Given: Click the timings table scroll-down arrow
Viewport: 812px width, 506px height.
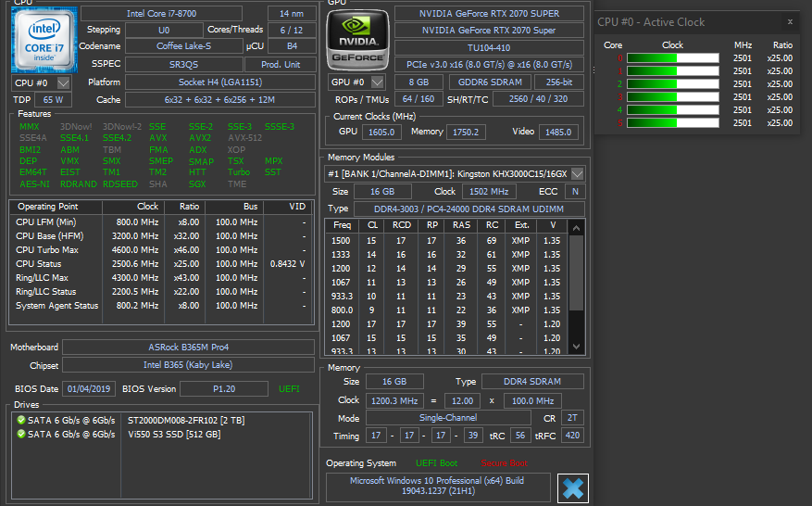Looking at the screenshot, I should click(x=577, y=347).
